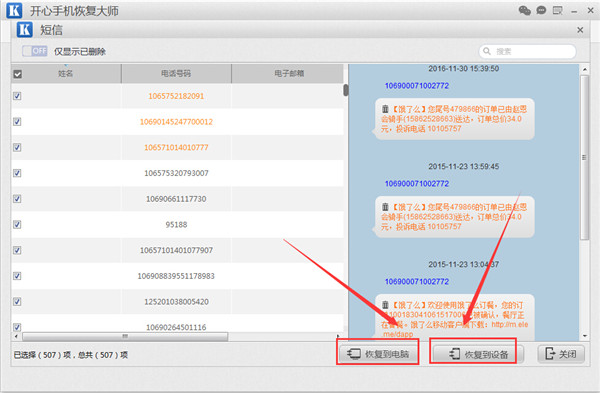Viewport: 600px width, 393px height.
Task: Click the main K logo of 开心手机恢复大师
Action: click(x=14, y=10)
